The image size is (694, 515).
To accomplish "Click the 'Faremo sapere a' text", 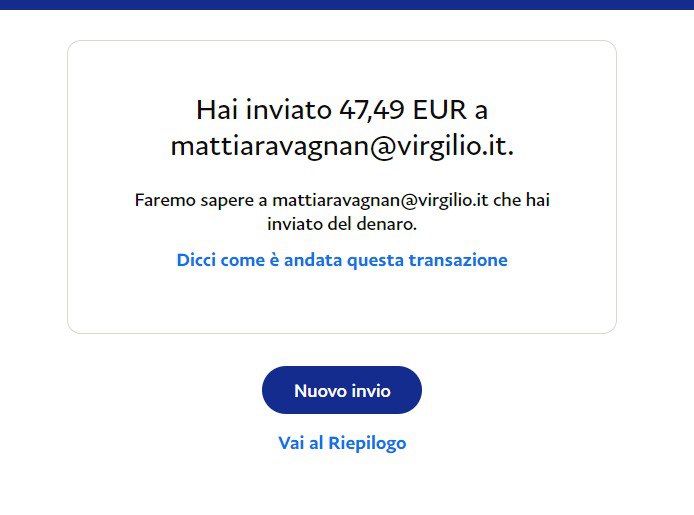I will pyautogui.click(x=201, y=200).
